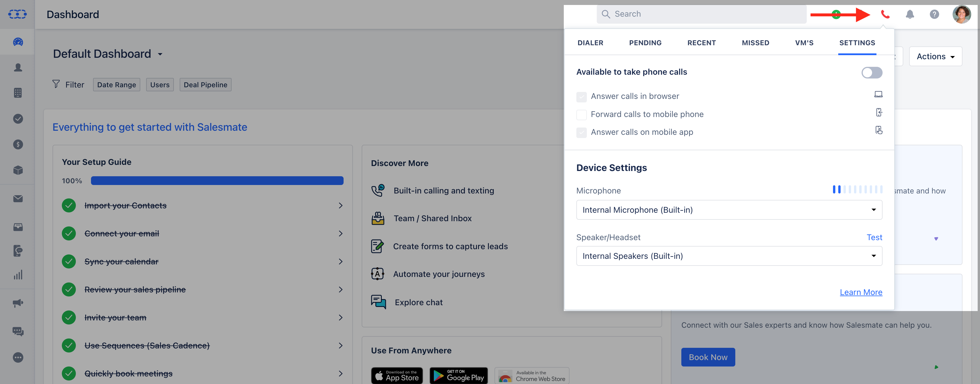Click the Download on the App Store badge

coord(397,376)
